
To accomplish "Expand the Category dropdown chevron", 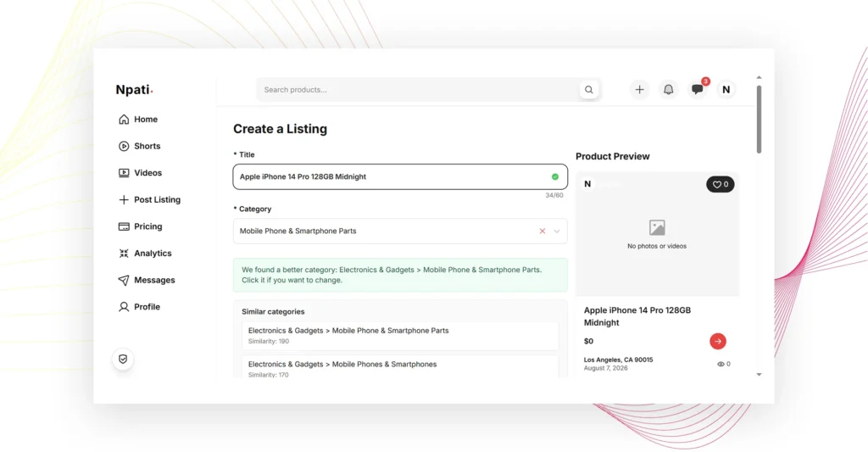I will [557, 231].
